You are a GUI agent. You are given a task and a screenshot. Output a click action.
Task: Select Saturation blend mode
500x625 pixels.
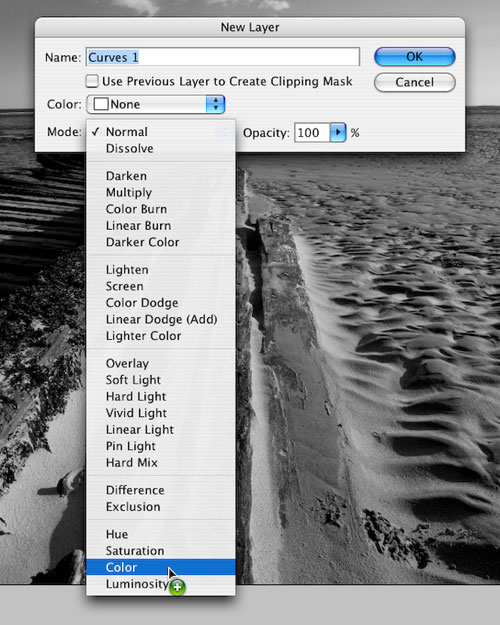[161, 551]
